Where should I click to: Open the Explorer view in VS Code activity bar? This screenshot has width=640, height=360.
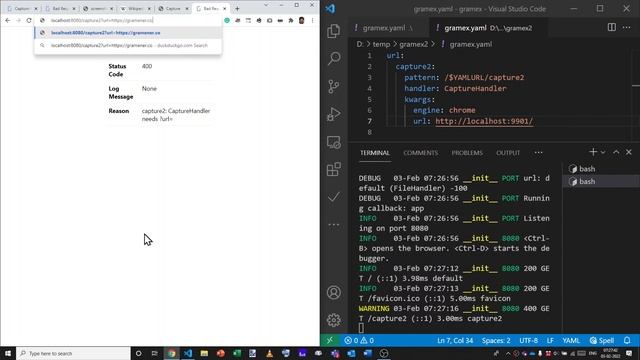coord(333,31)
